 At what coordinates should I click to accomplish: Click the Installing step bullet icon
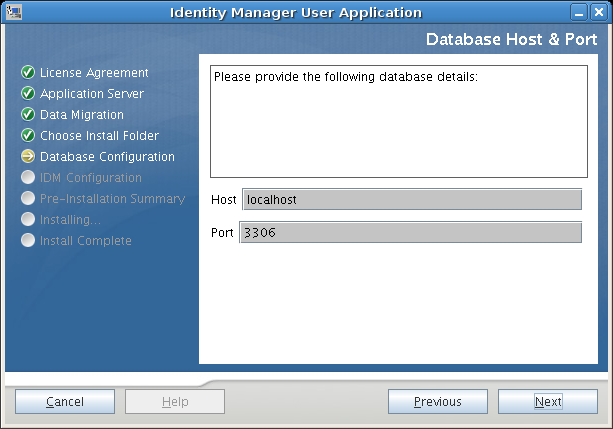tap(28, 220)
